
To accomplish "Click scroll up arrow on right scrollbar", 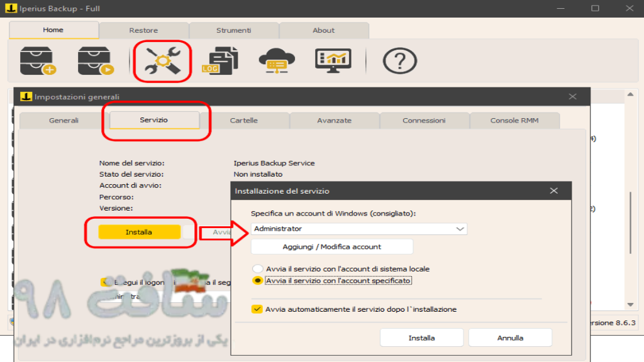I will [x=630, y=94].
